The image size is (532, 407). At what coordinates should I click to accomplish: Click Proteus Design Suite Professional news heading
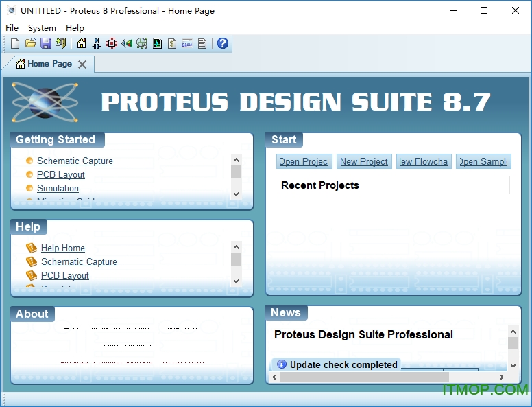(363, 334)
